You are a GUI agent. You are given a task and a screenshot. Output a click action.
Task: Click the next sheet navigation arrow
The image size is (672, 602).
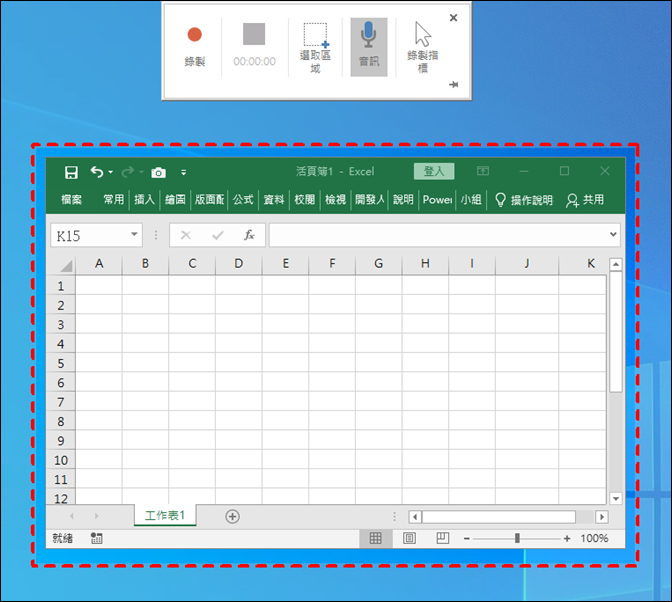pyautogui.click(x=96, y=516)
